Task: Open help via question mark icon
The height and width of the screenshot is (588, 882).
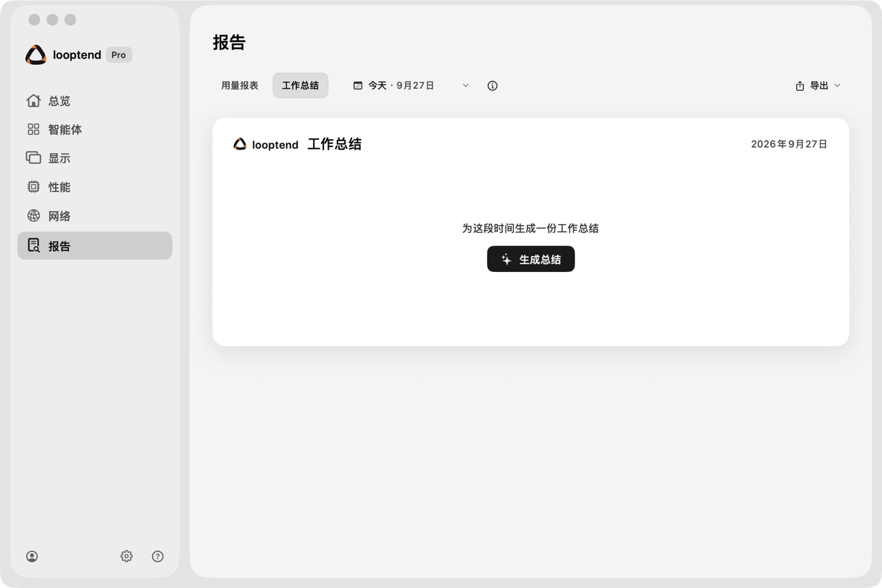Action: click(157, 556)
